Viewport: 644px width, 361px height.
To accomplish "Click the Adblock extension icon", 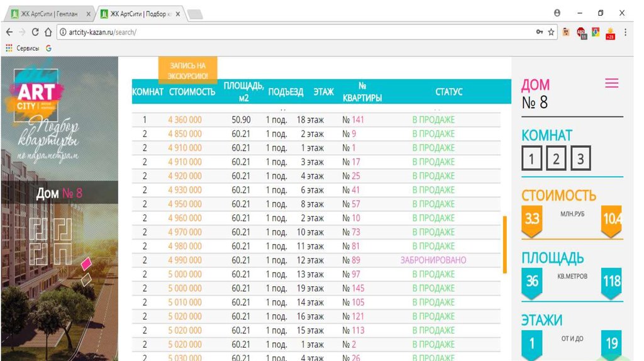I will [581, 32].
